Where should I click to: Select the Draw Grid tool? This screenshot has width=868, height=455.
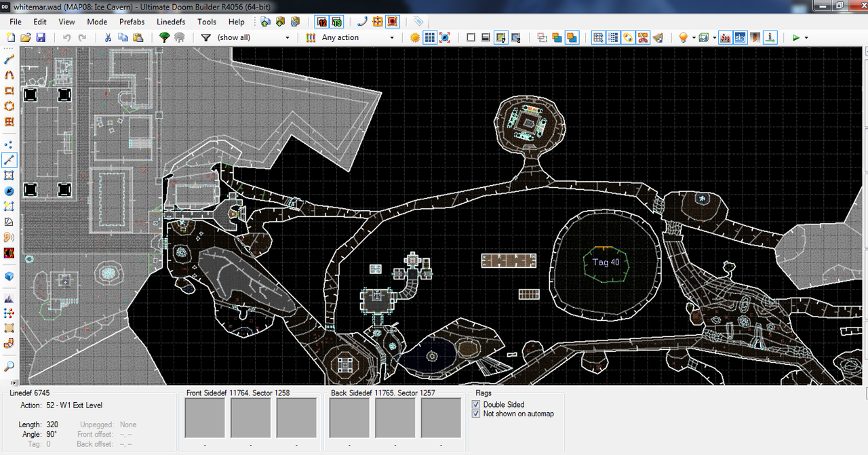[x=9, y=122]
